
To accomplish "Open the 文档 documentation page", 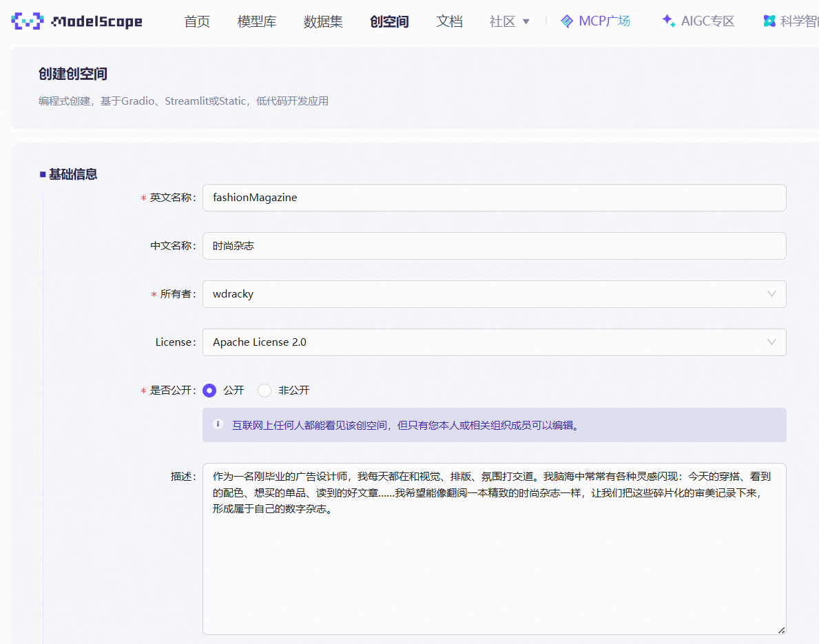I will point(449,21).
